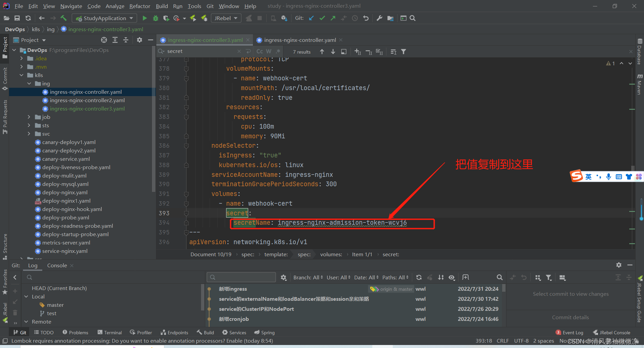
Task: Open Problems tool window
Action: click(x=75, y=333)
